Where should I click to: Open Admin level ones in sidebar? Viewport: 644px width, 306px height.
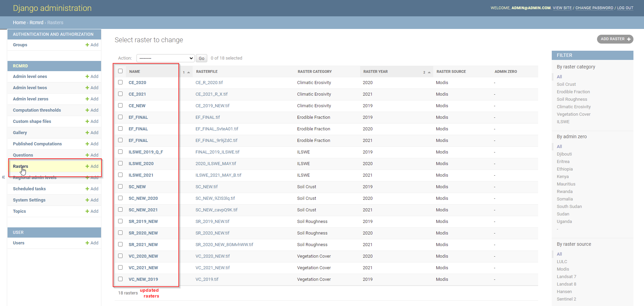(x=30, y=77)
